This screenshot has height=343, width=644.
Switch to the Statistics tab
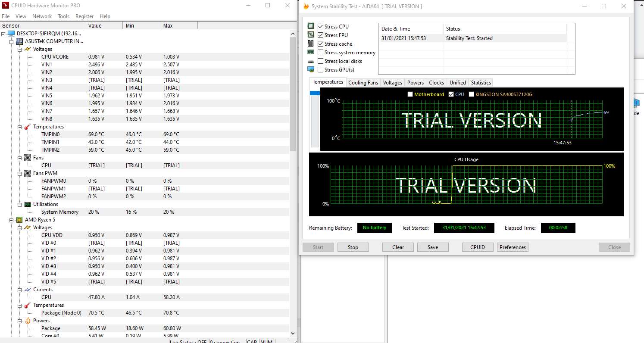coord(481,83)
